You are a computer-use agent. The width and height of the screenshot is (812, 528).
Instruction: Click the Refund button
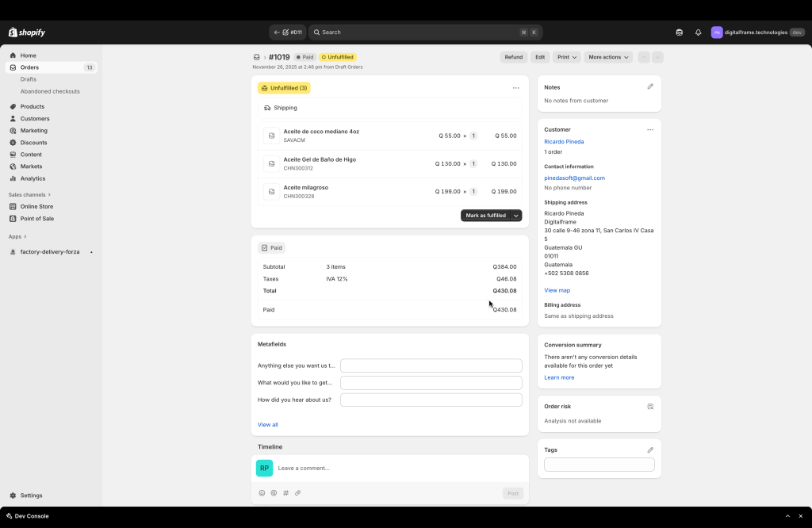click(x=513, y=57)
